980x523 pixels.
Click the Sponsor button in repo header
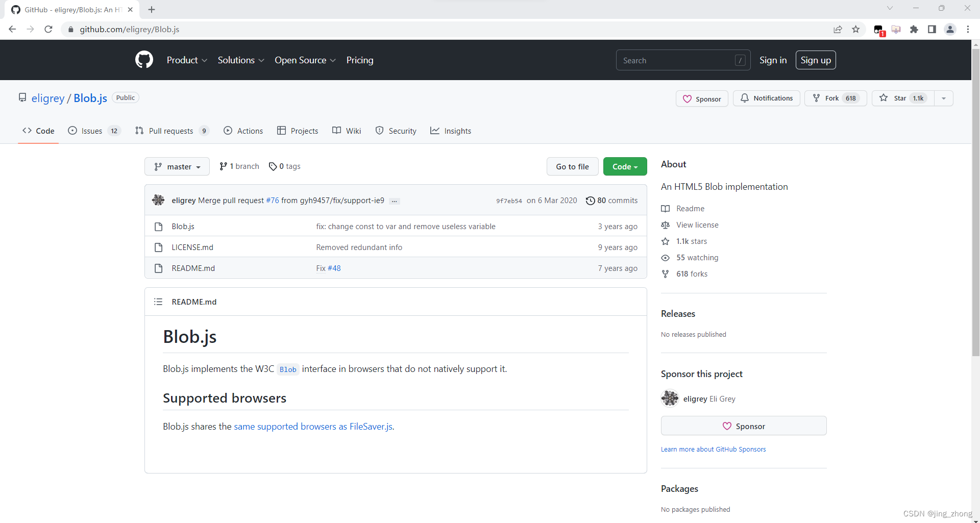tap(702, 98)
